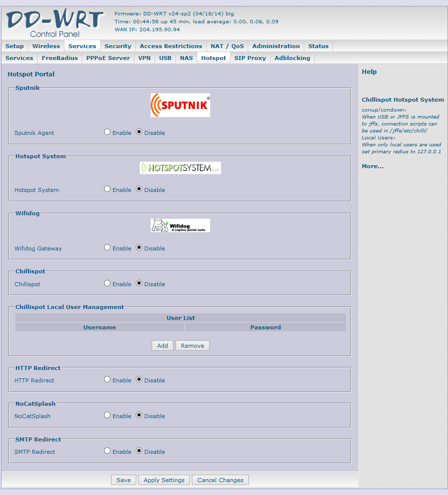The image size is (448, 495).
Task: Go to the Adblocking sub-tab
Action: (292, 58)
